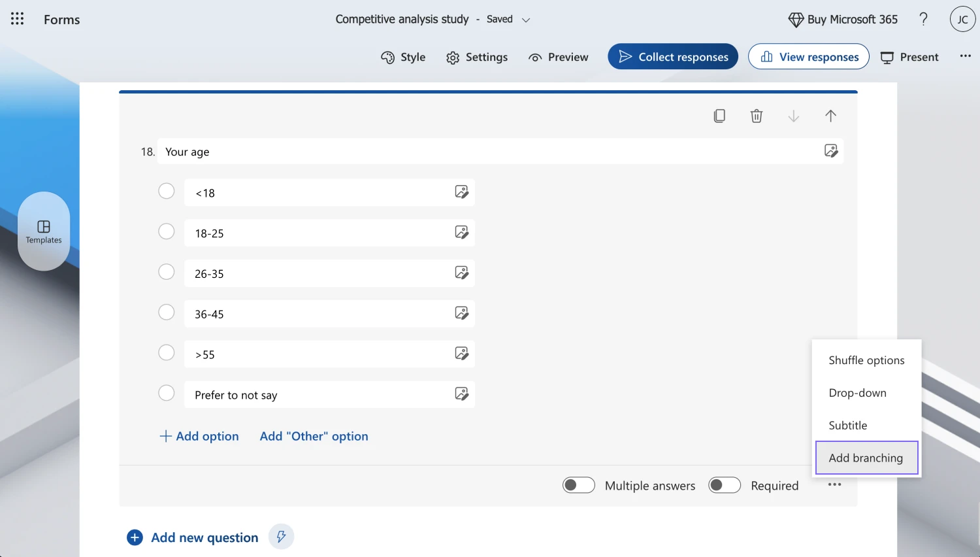Click 'Add "Other" option' link
This screenshot has height=557, width=980.
point(314,436)
